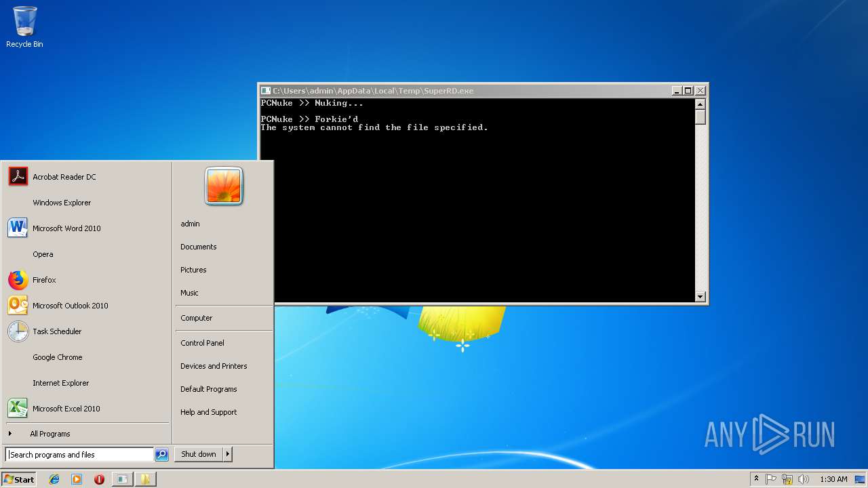Click the Start button
Screen dimensions: 868x488
tap(19, 479)
